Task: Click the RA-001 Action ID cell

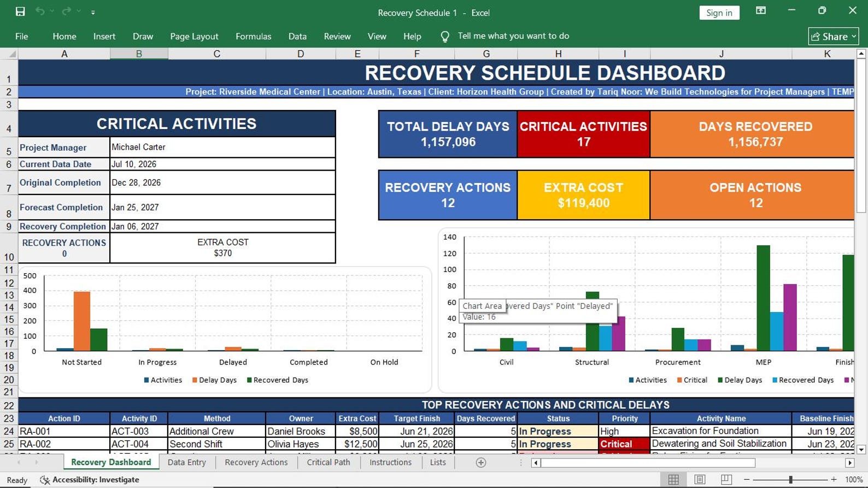Action: coord(64,431)
